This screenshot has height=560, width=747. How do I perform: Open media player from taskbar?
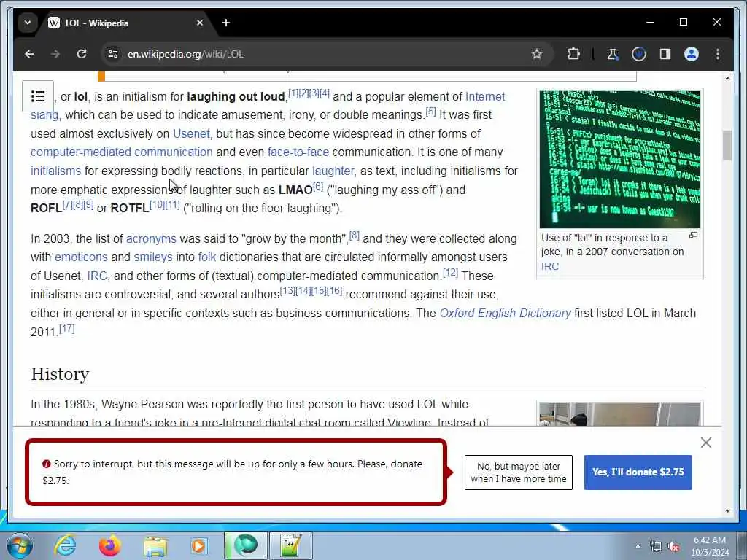[200, 545]
